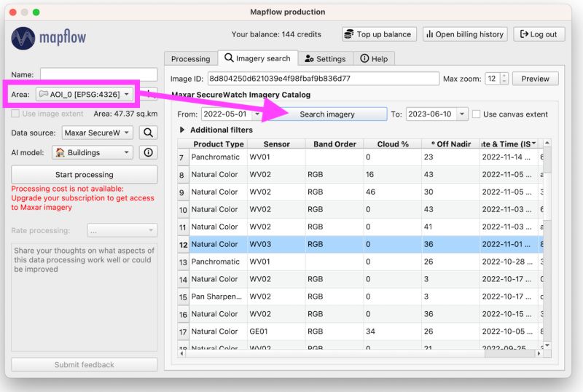Click Submit feedback button
The height and width of the screenshot is (392, 583).
click(x=84, y=364)
